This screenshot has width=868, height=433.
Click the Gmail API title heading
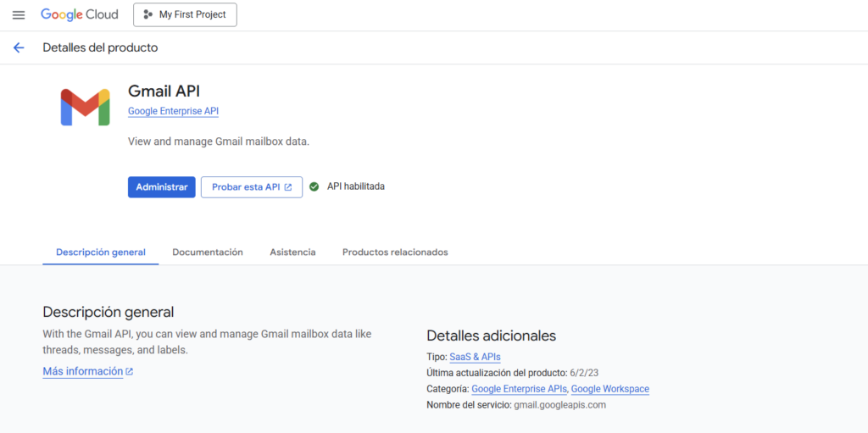click(164, 91)
